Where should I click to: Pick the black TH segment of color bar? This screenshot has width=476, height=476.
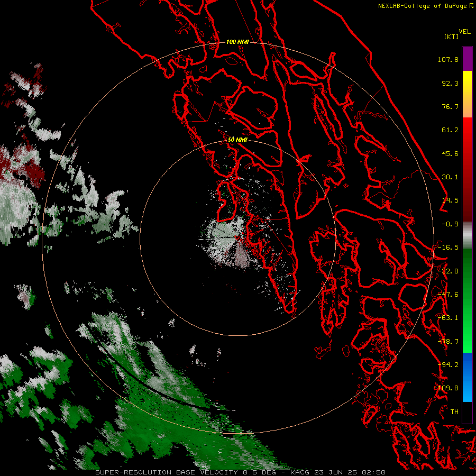click(467, 413)
